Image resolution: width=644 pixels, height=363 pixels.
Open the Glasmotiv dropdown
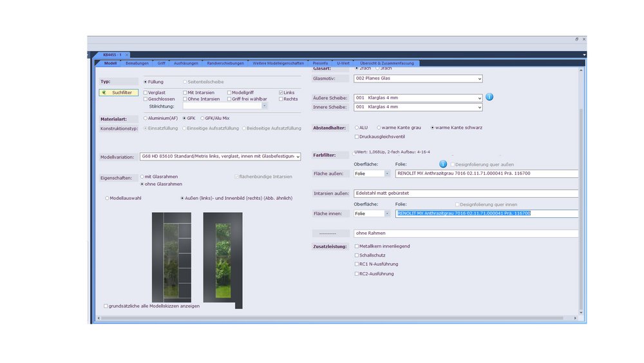(x=479, y=79)
